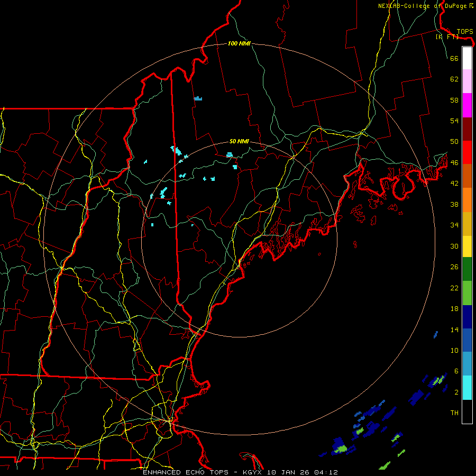Click the legend value 42
This screenshot has height=476, width=476.
pyautogui.click(x=454, y=184)
